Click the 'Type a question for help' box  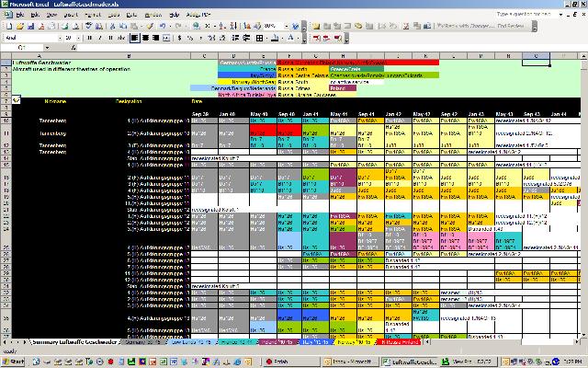pos(526,15)
